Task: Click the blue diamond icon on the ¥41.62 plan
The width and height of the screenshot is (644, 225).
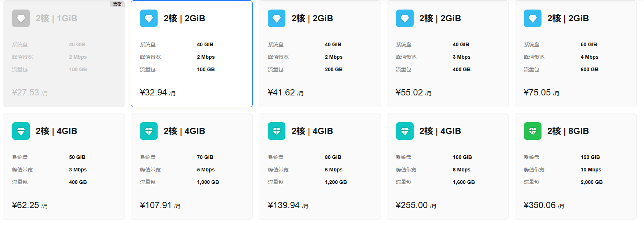Action: pyautogui.click(x=277, y=18)
